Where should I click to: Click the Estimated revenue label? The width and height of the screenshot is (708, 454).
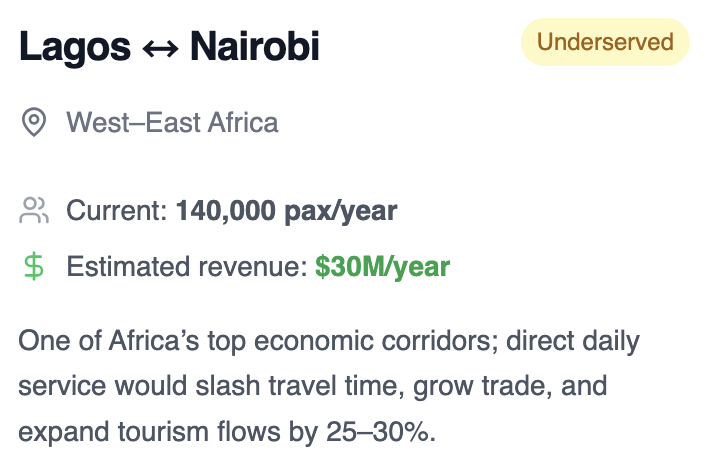point(187,267)
